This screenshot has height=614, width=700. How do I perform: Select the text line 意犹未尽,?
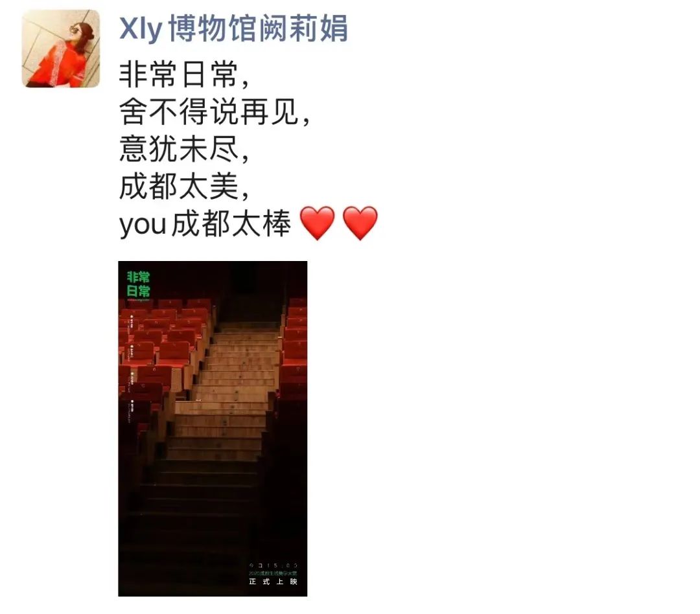(x=184, y=149)
